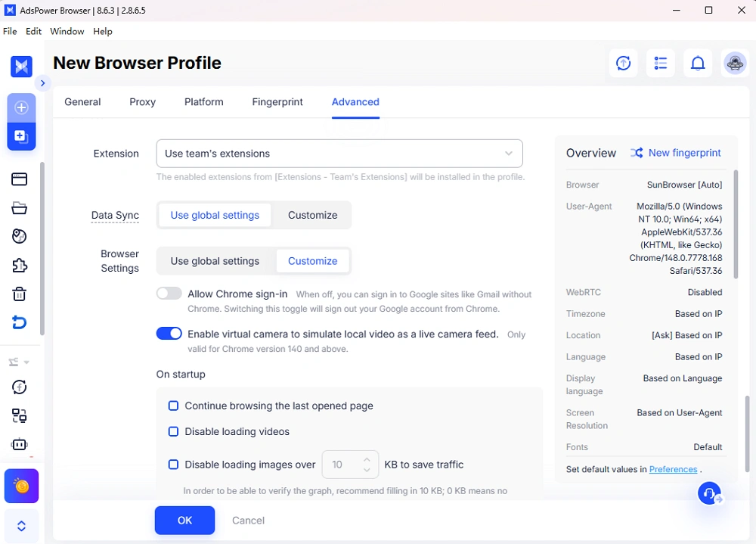Viewport: 756px width, 544px height.
Task: Select Data Sync Customize option
Action: click(312, 216)
